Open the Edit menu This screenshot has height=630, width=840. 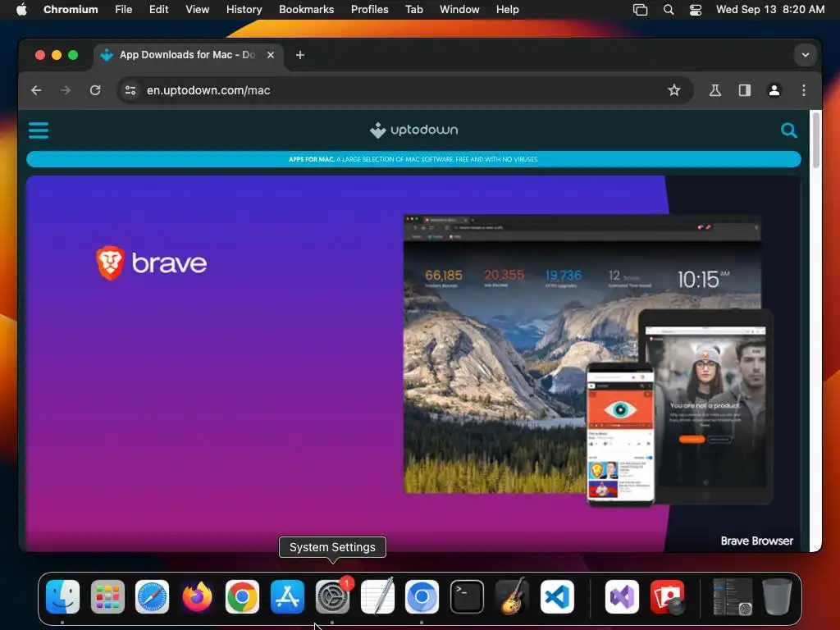tap(158, 9)
